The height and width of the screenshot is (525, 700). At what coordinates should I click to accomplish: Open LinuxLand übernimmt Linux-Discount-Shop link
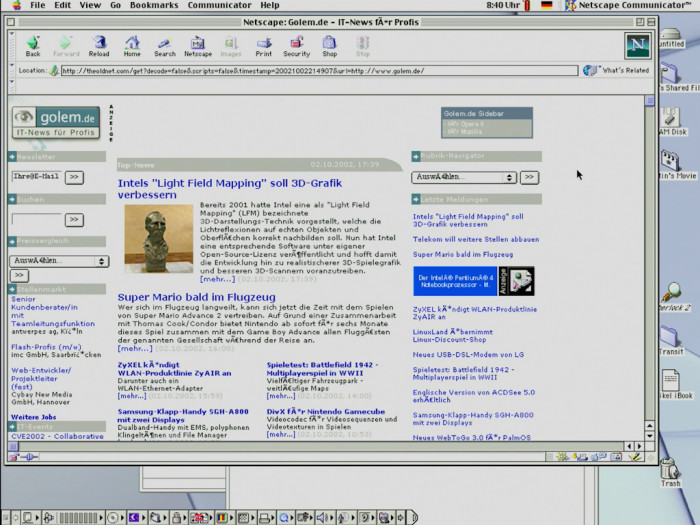tap(453, 336)
